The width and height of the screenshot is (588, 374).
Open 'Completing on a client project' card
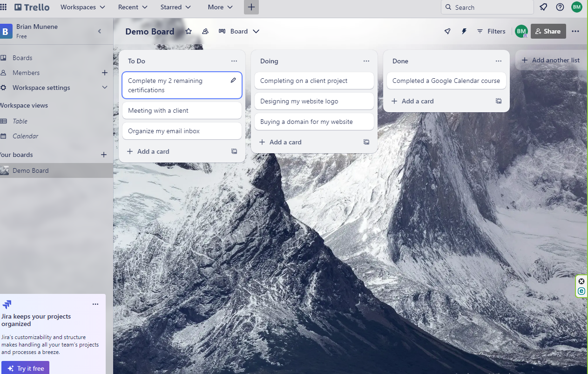[x=314, y=81]
